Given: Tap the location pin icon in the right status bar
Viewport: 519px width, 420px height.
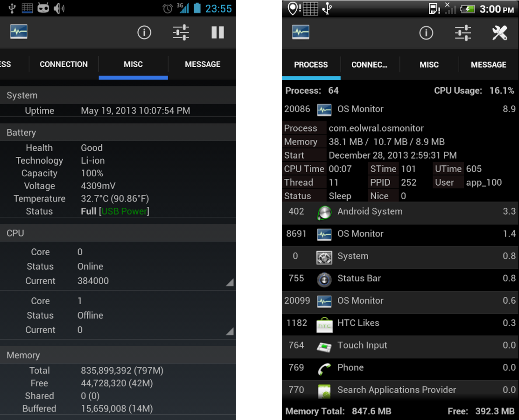Looking at the screenshot, I should pos(293,8).
